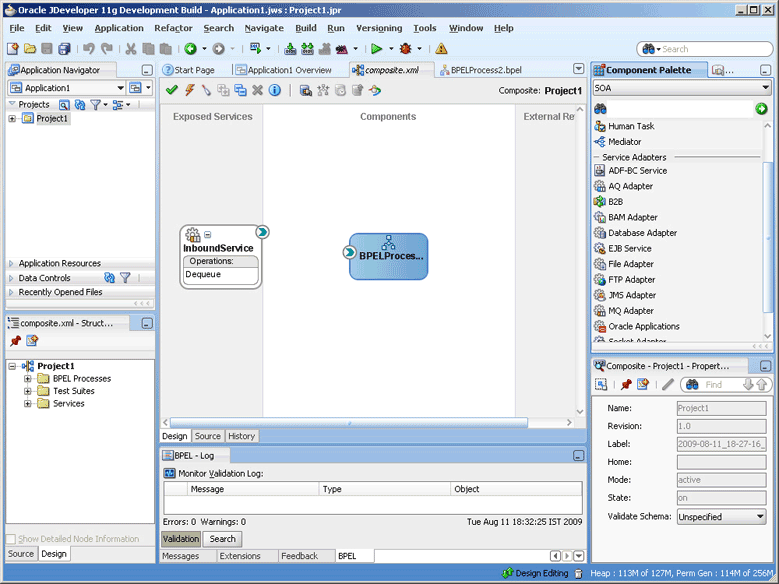Select the File Adapter in Component Palette
Viewport: 779px width, 584px height.
click(630, 264)
